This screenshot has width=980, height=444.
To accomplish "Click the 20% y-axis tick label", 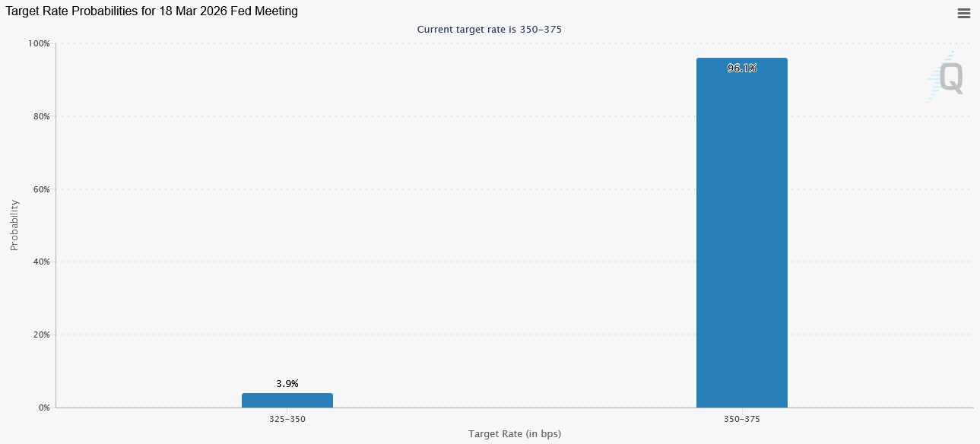I will [x=41, y=335].
